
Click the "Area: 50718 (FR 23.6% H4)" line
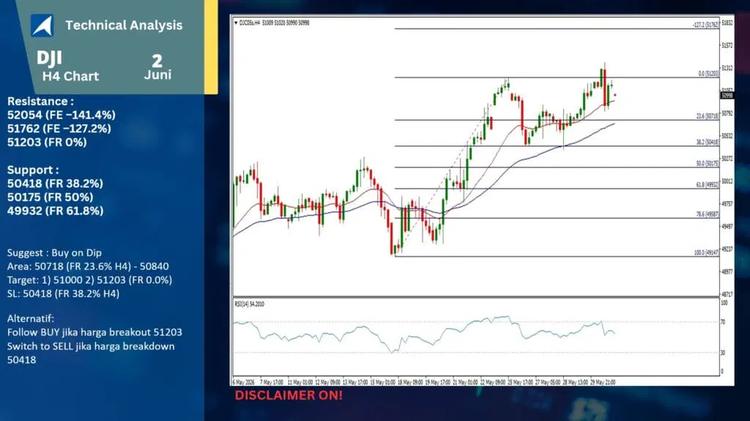(x=88, y=266)
